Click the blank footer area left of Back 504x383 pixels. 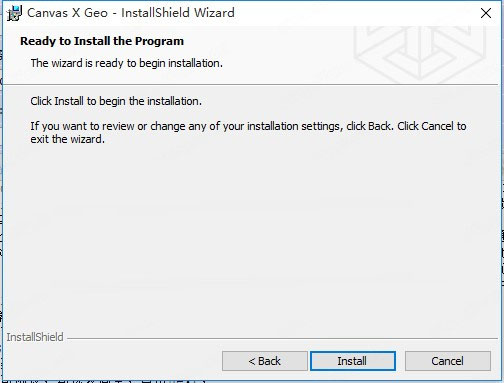point(112,361)
